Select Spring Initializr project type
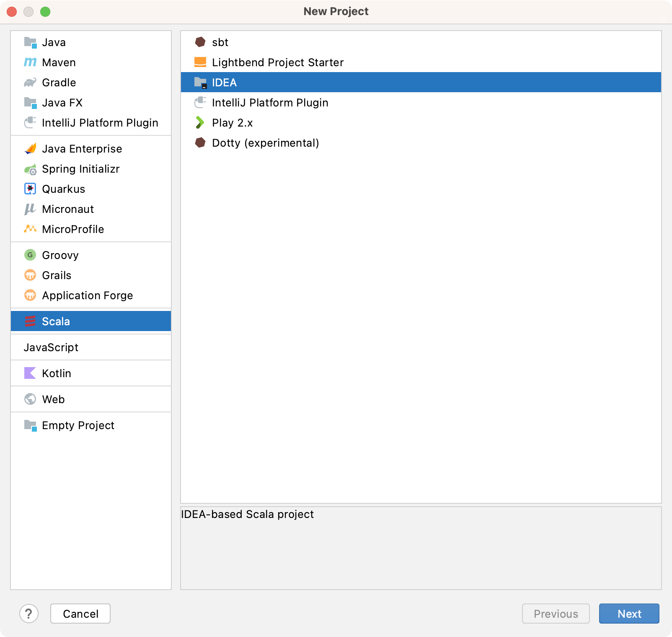Viewport: 672px width, 637px height. tap(91, 169)
